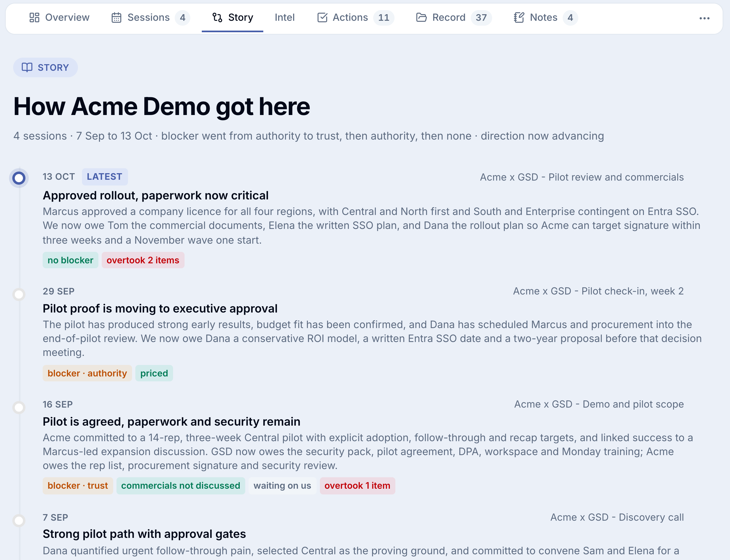Select the 29 Sep timeline marker
The width and height of the screenshot is (730, 560).
19,294
